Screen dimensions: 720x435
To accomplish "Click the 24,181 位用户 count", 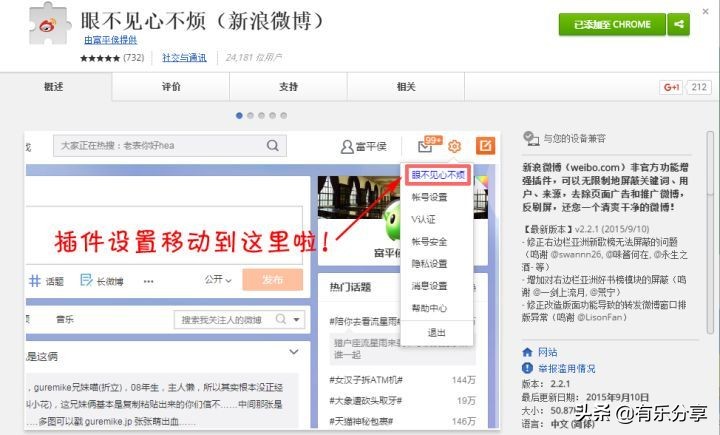I will [254, 57].
